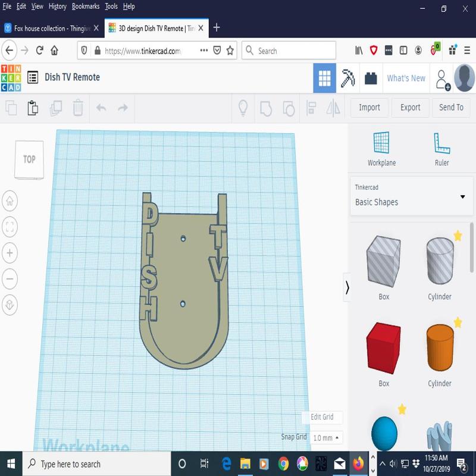Zoom in with the plus icon
This screenshot has width=476, height=476.
pos(10,253)
